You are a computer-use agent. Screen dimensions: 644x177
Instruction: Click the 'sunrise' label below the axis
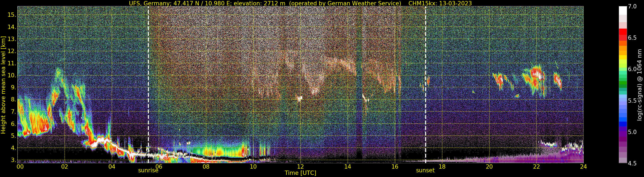(148, 171)
